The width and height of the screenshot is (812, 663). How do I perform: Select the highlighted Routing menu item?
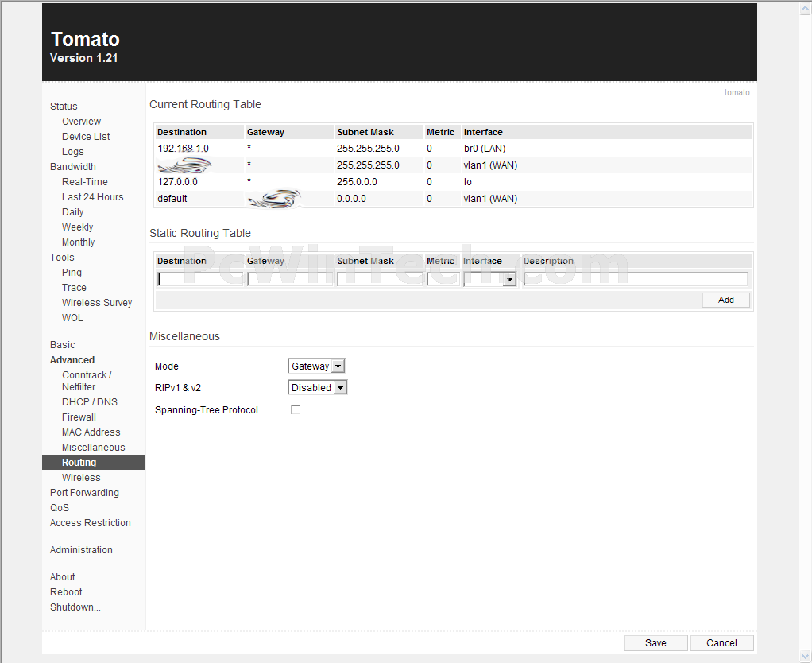coord(94,463)
